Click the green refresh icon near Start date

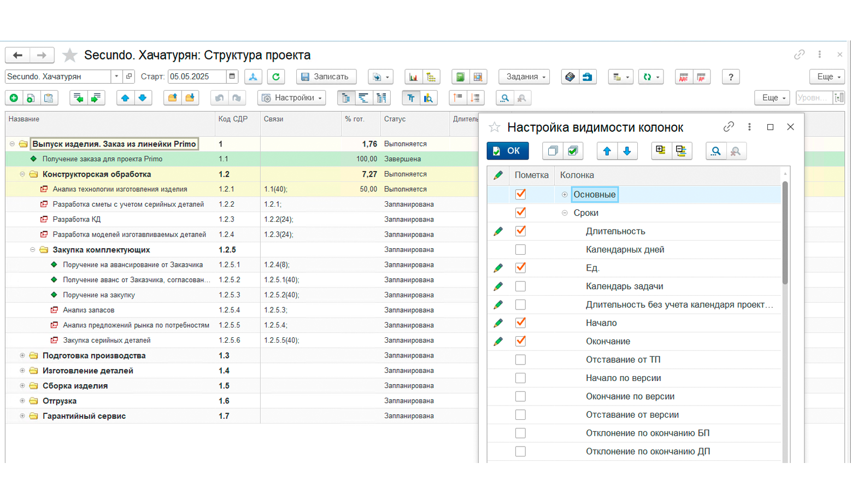point(276,77)
